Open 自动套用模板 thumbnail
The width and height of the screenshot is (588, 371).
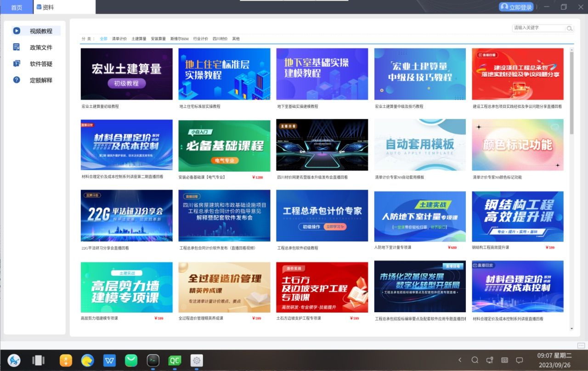click(420, 145)
